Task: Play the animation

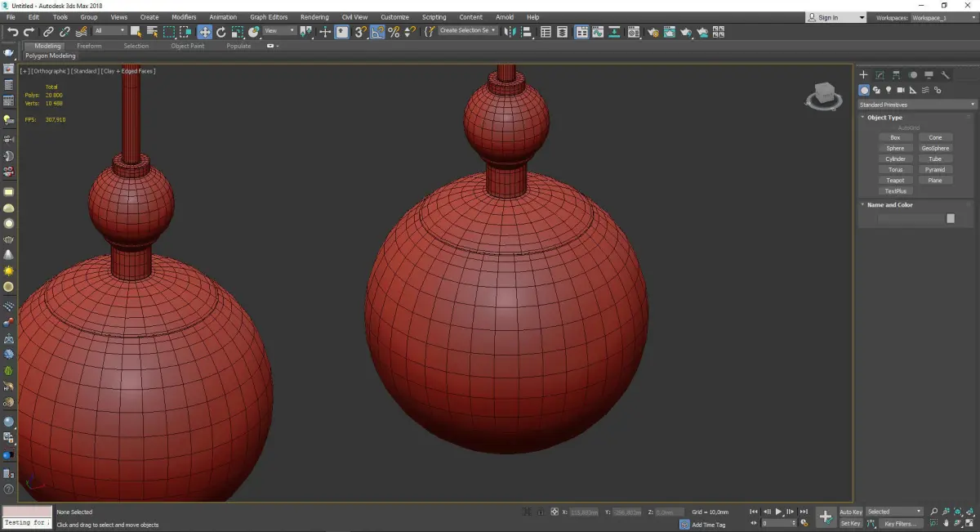Action: click(778, 512)
